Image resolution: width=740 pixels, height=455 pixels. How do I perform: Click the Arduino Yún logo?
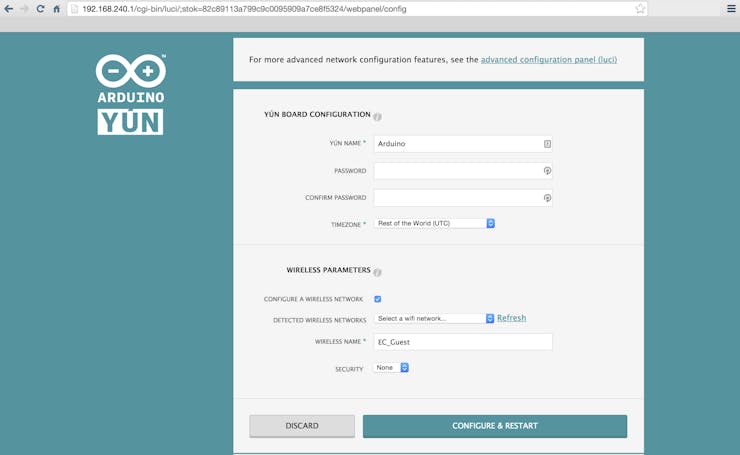coord(131,94)
